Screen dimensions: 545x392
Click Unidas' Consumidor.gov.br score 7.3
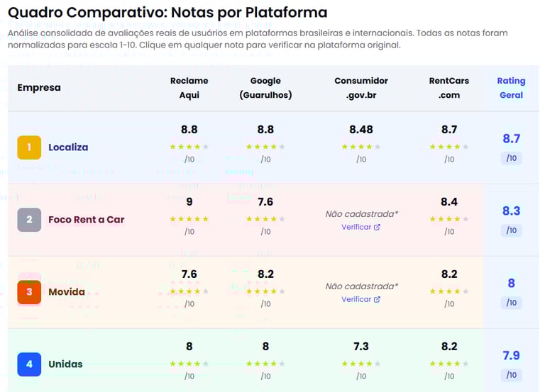coord(361,347)
